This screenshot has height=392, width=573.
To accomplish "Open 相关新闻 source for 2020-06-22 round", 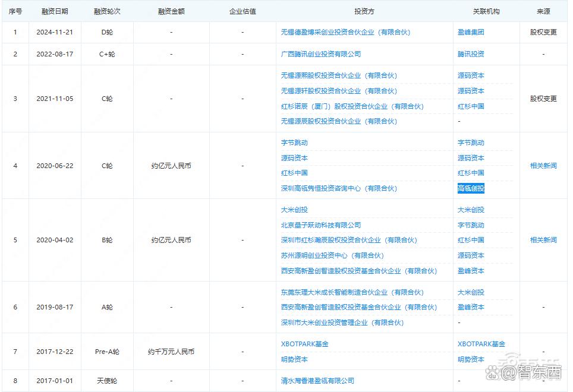I will click(x=543, y=166).
